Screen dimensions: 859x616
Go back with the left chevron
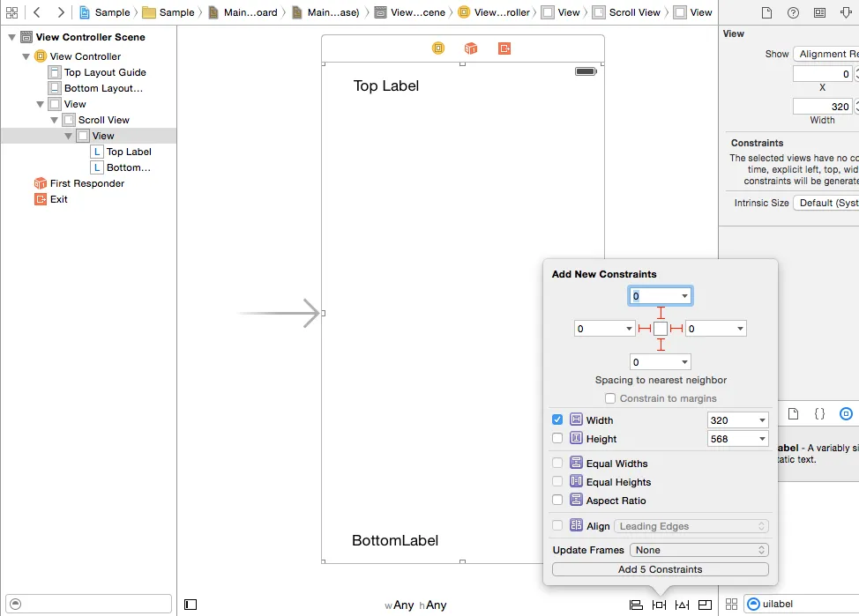(37, 12)
